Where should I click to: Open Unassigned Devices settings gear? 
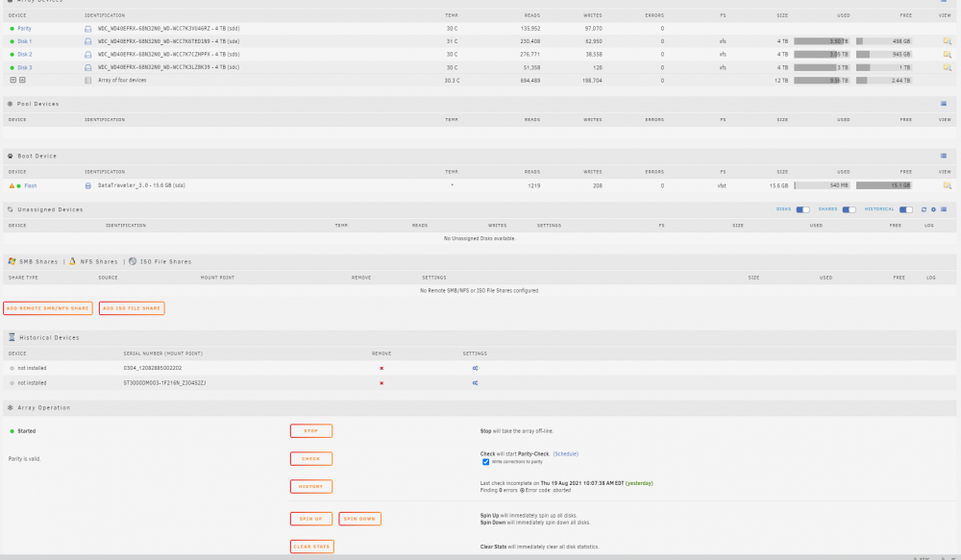pyautogui.click(x=933, y=209)
